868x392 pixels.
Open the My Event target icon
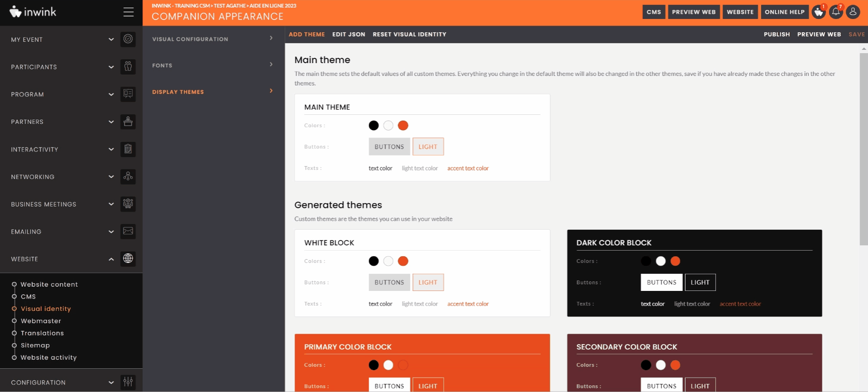coord(128,39)
